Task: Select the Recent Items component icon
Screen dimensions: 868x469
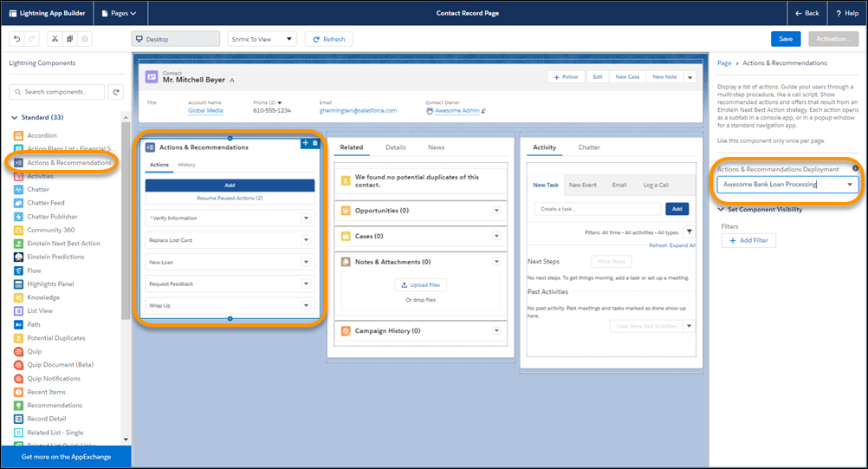Action: (18, 392)
